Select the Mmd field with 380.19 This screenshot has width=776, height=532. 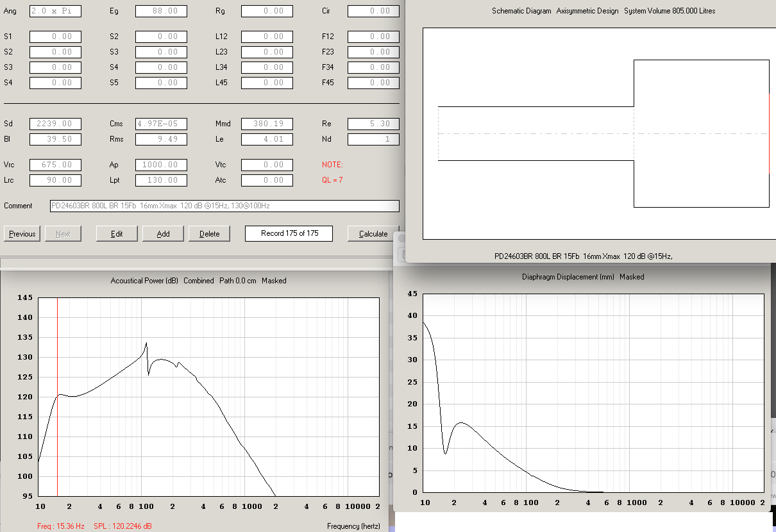click(267, 124)
